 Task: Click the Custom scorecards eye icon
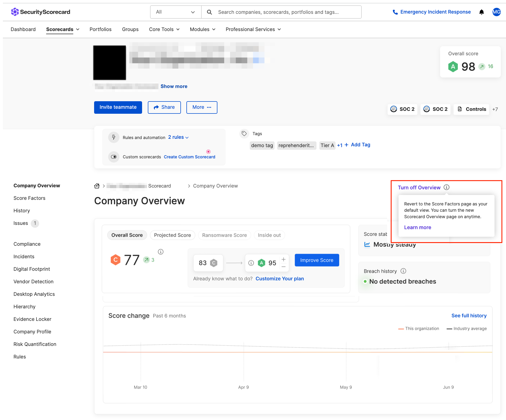[x=114, y=157]
